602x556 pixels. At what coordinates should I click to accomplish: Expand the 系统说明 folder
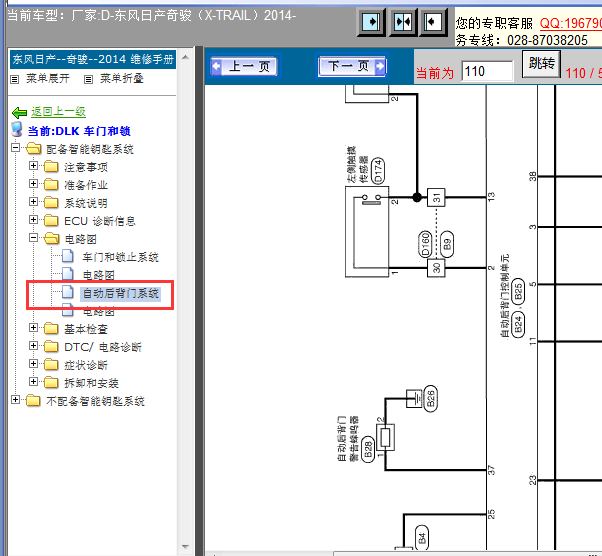33,202
